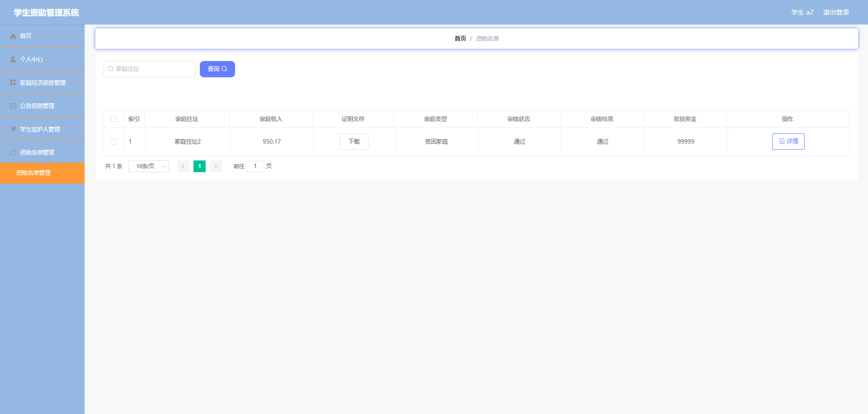Click the 审核状态 column header
This screenshot has width=868, height=414.
click(x=519, y=119)
